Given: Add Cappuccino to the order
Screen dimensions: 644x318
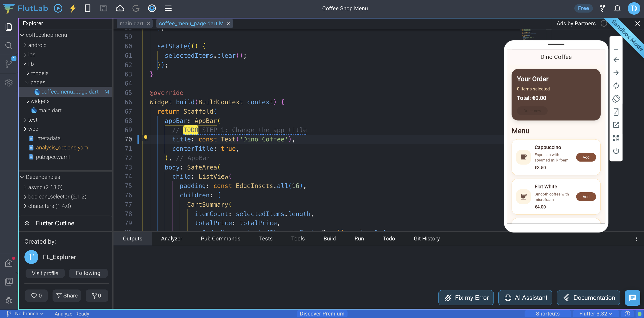Looking at the screenshot, I should (x=586, y=157).
